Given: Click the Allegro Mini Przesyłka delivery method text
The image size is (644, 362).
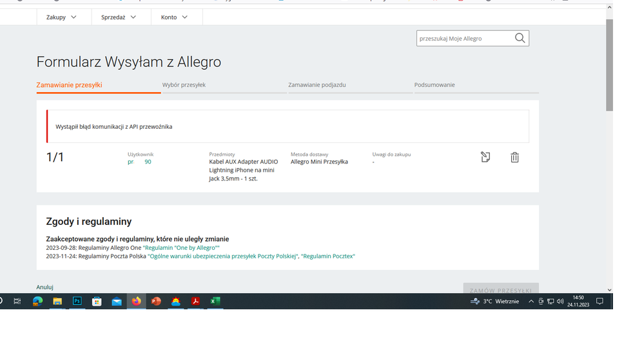Looking at the screenshot, I should (x=319, y=162).
